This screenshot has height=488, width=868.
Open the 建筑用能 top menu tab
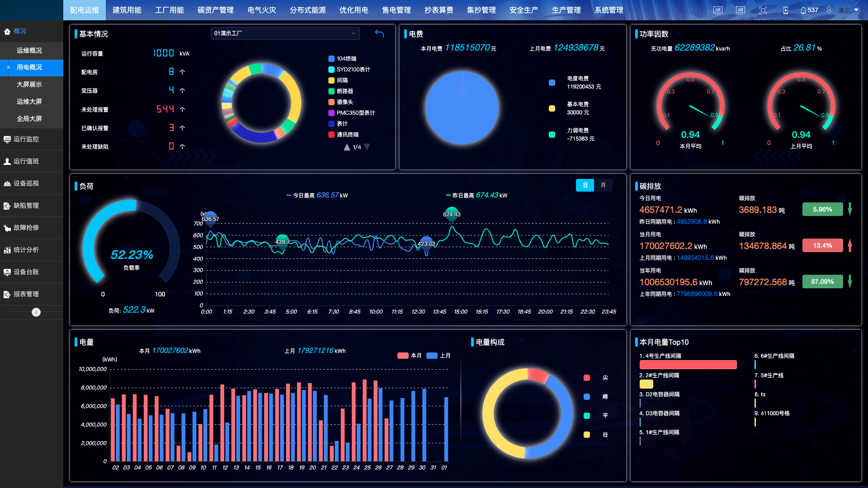click(x=127, y=10)
